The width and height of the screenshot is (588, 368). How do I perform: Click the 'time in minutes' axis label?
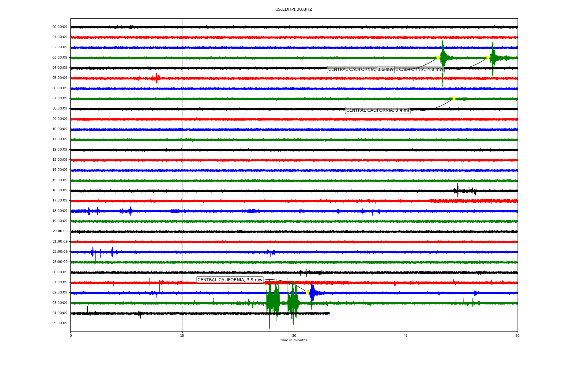click(x=293, y=340)
